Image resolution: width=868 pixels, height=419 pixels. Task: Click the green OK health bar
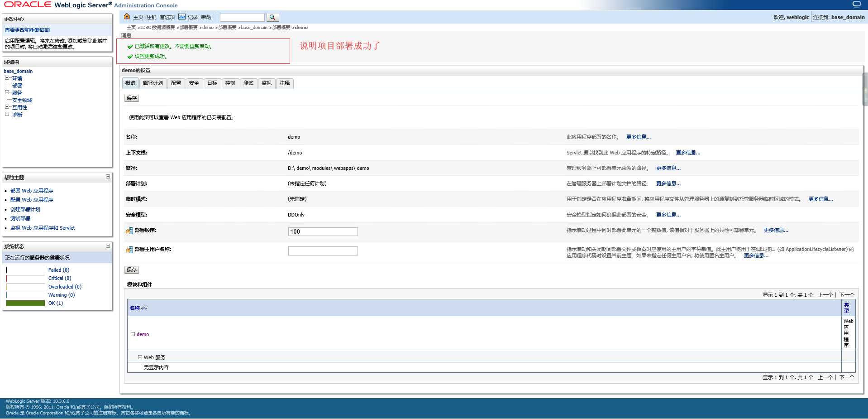point(25,303)
